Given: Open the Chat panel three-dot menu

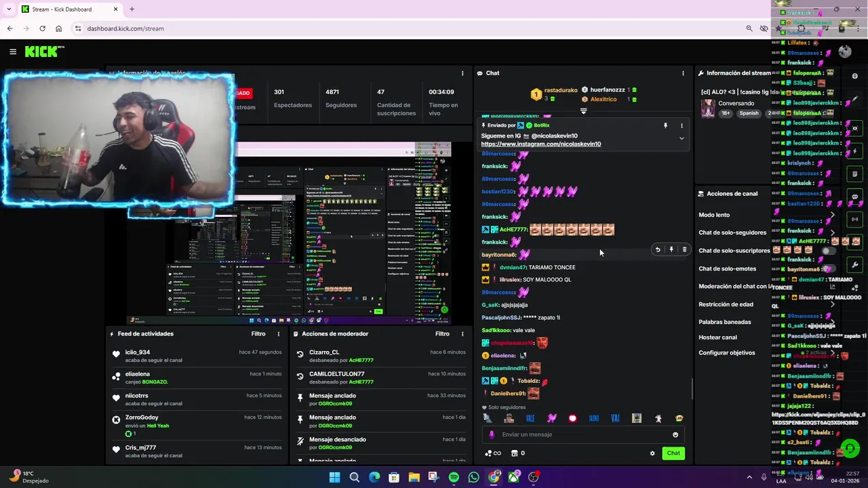Looking at the screenshot, I should click(x=683, y=73).
